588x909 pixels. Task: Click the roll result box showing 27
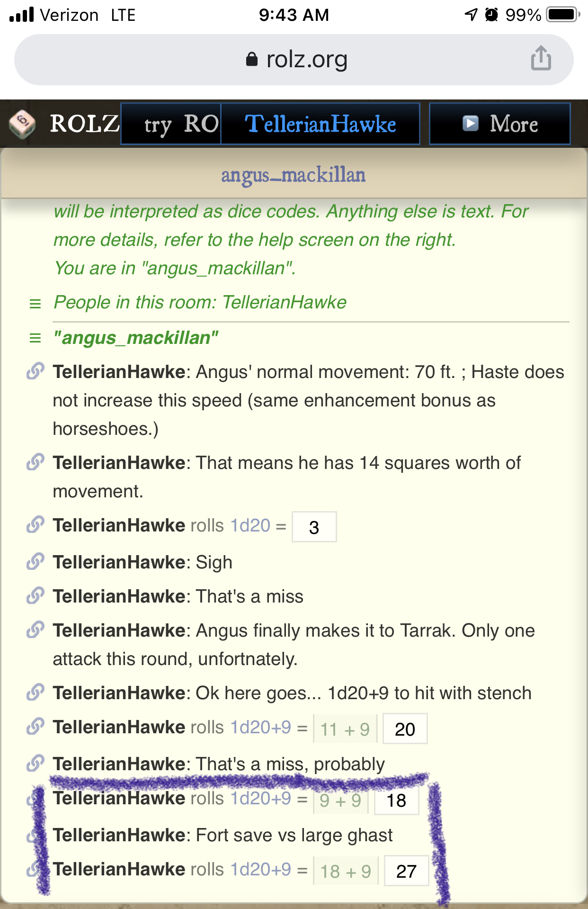[x=406, y=871]
